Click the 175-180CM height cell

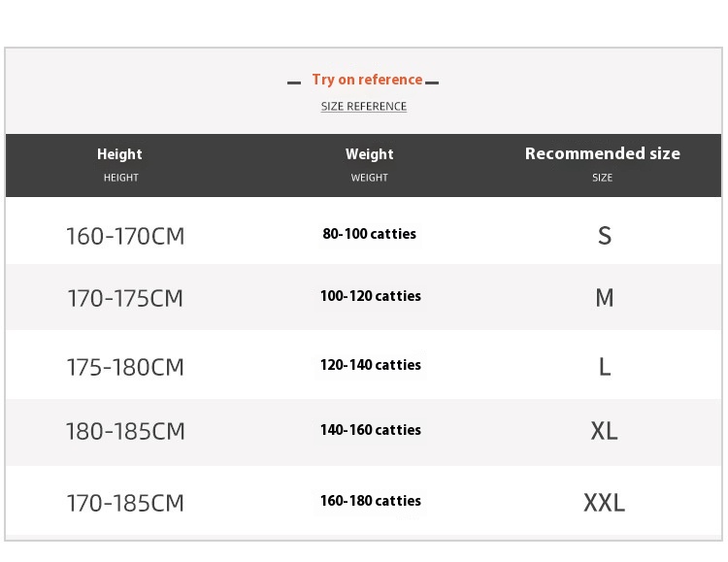pyautogui.click(x=125, y=367)
